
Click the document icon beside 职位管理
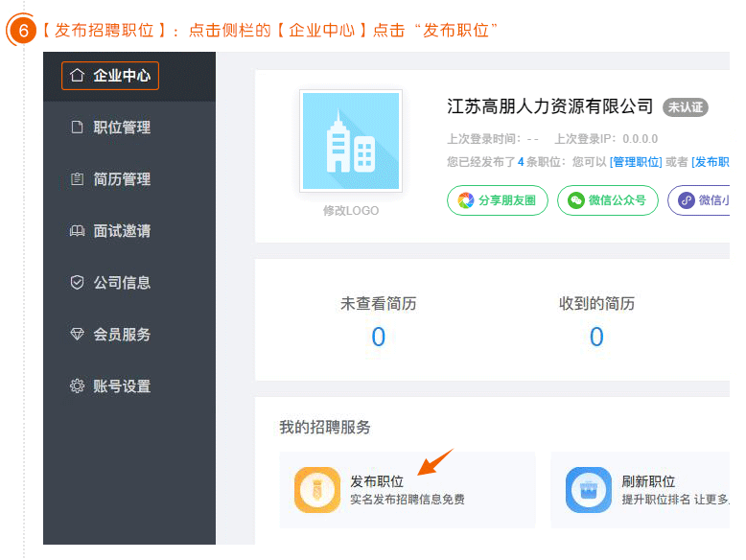point(77,128)
